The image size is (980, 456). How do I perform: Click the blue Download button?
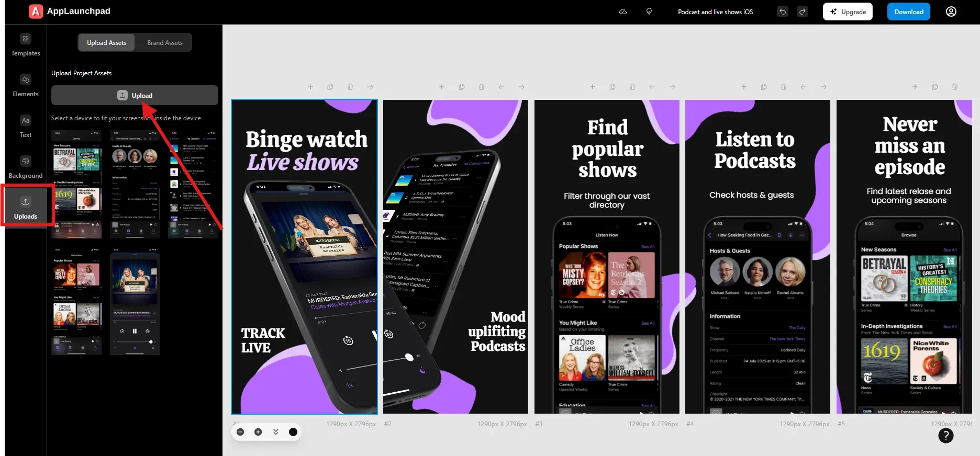908,12
